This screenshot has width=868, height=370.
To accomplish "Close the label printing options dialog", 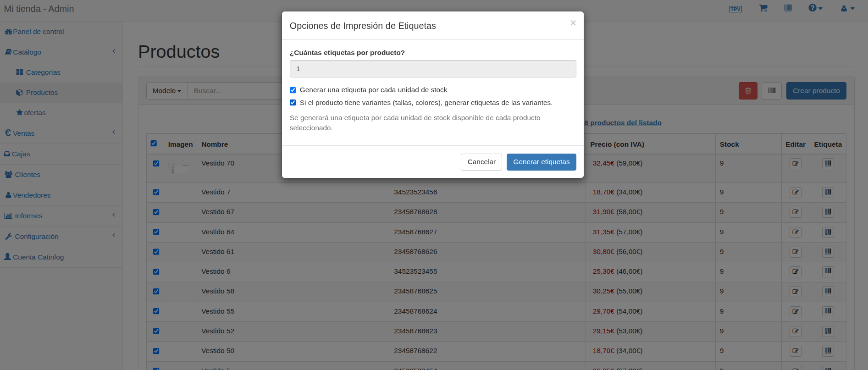I will click(x=573, y=23).
